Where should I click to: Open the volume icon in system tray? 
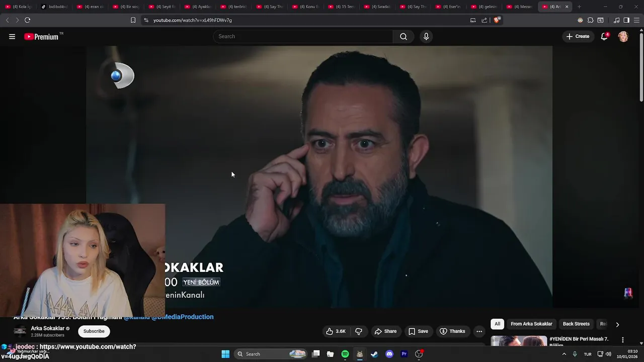[608, 354]
